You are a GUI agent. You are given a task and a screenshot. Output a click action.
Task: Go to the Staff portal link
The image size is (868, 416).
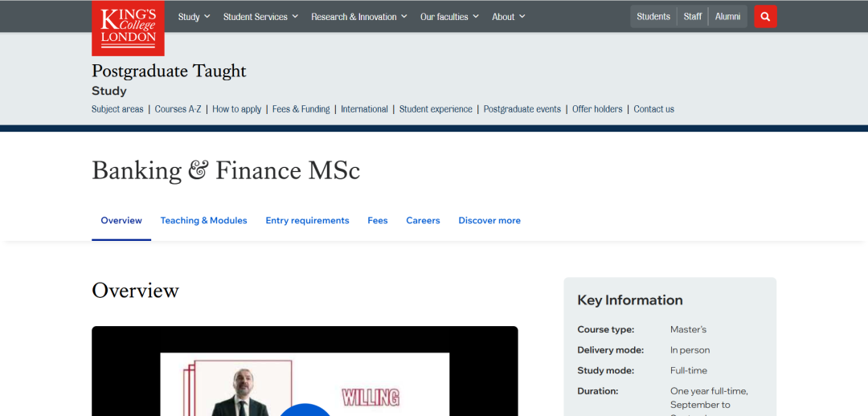[693, 17]
